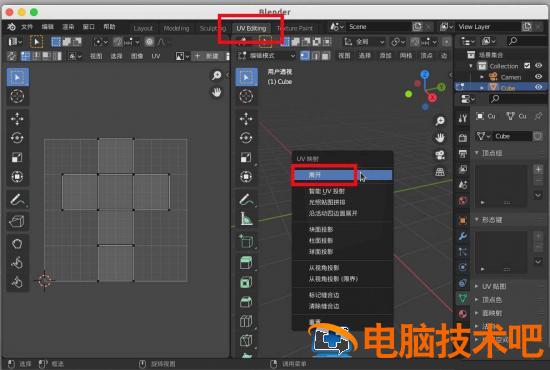This screenshot has width=550, height=370.
Task: Expand the Camera tree row
Action: (482, 76)
